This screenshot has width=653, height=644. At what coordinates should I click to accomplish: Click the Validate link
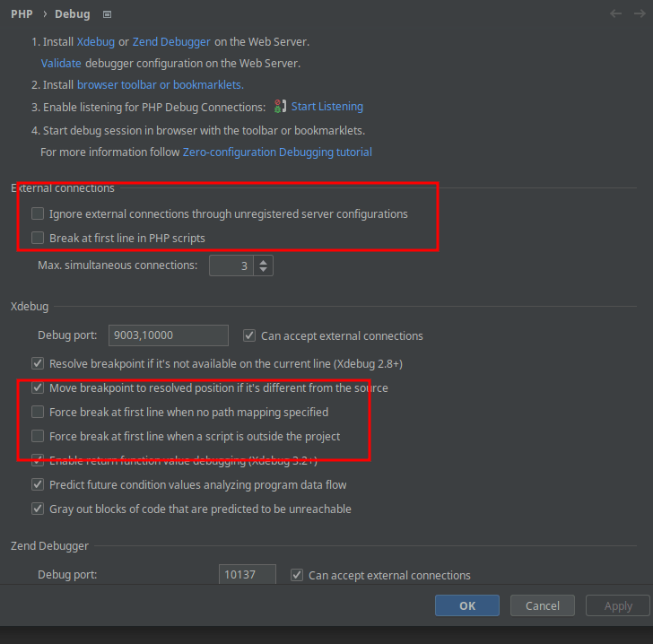click(61, 64)
